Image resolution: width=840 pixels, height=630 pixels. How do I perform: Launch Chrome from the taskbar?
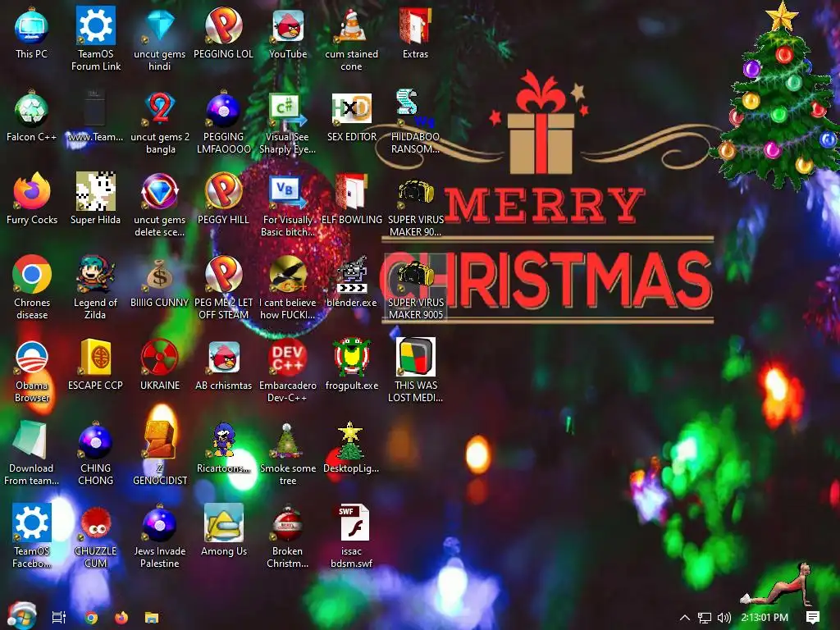pyautogui.click(x=92, y=618)
